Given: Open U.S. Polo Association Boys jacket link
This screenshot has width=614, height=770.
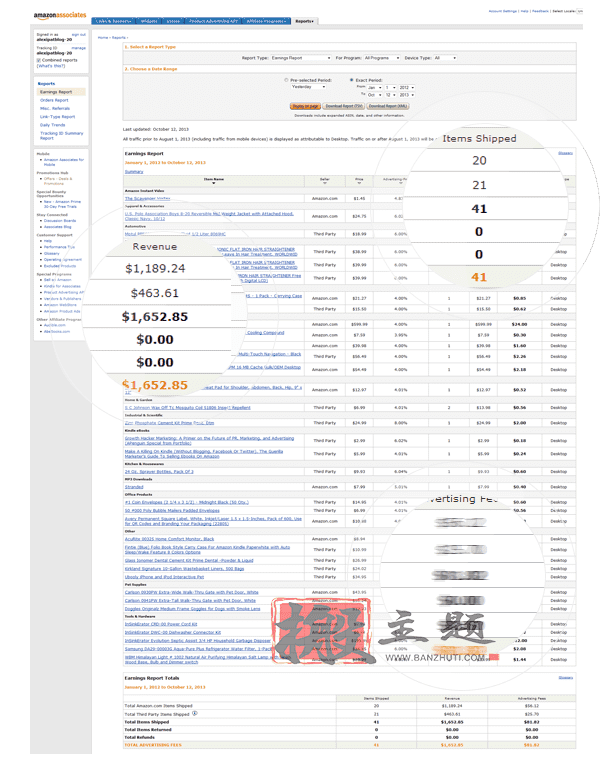Looking at the screenshot, I should coord(209,216).
